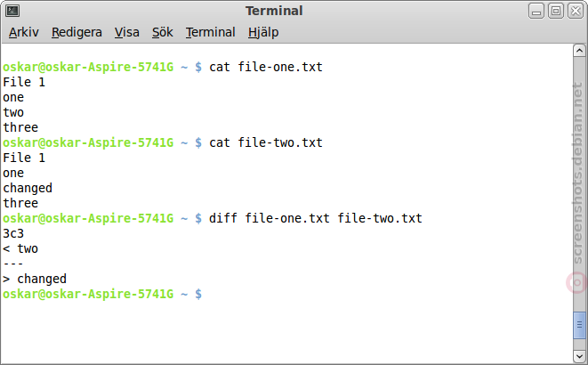Image resolution: width=588 pixels, height=365 pixels.
Task: Click the blue scrollbar thumb
Action: pos(579,325)
